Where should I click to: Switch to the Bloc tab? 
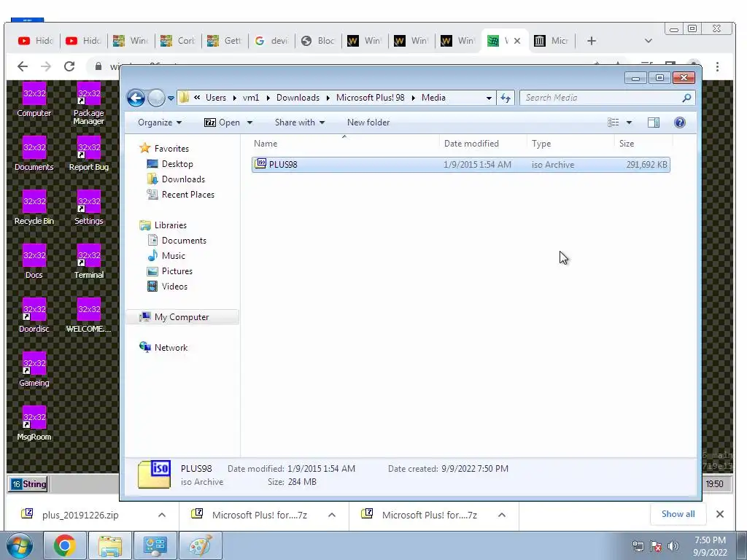pyautogui.click(x=318, y=41)
